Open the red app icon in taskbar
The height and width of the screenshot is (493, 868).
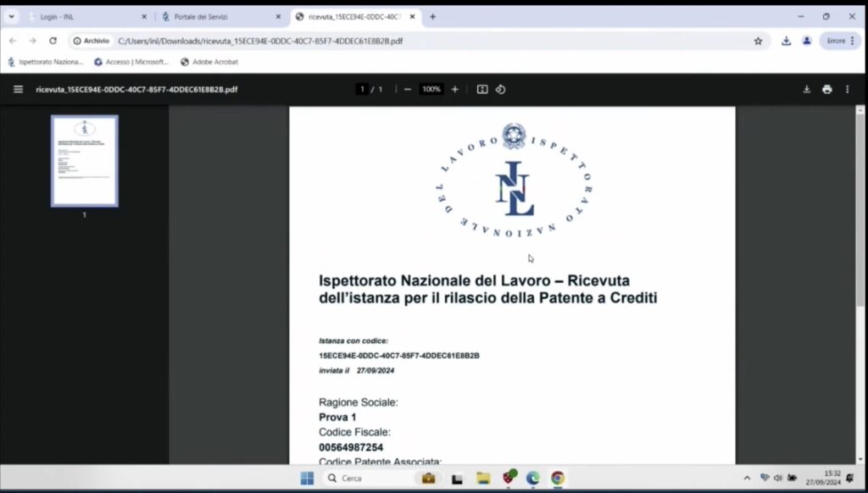click(x=509, y=477)
